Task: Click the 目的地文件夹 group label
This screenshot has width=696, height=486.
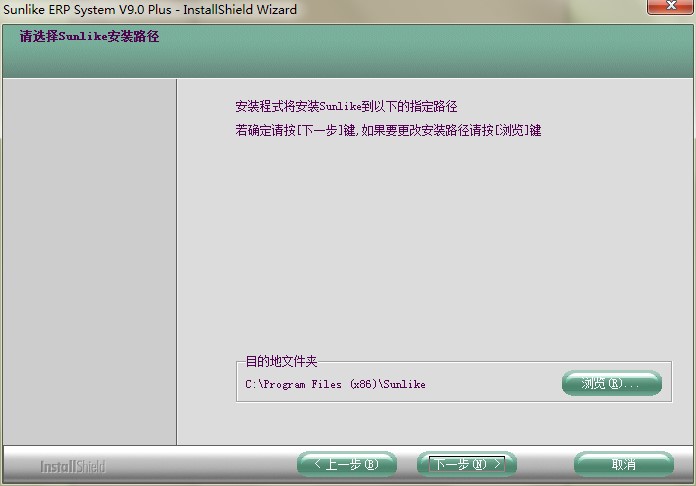Action: (281, 361)
